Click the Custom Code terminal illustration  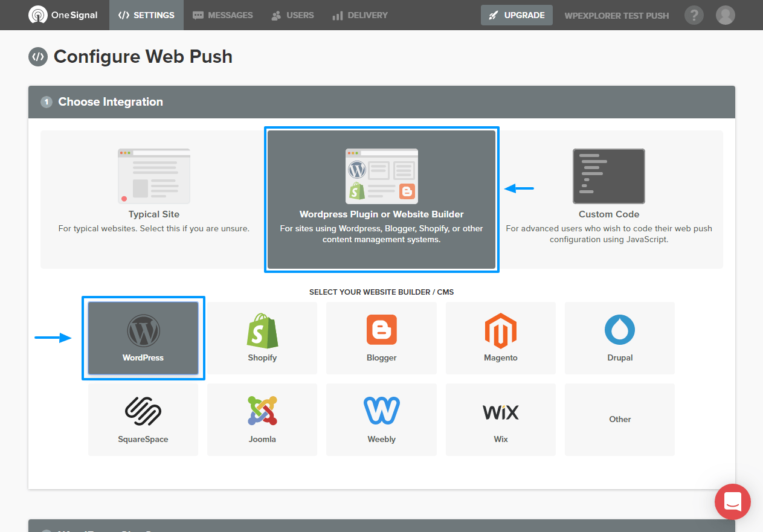(609, 176)
